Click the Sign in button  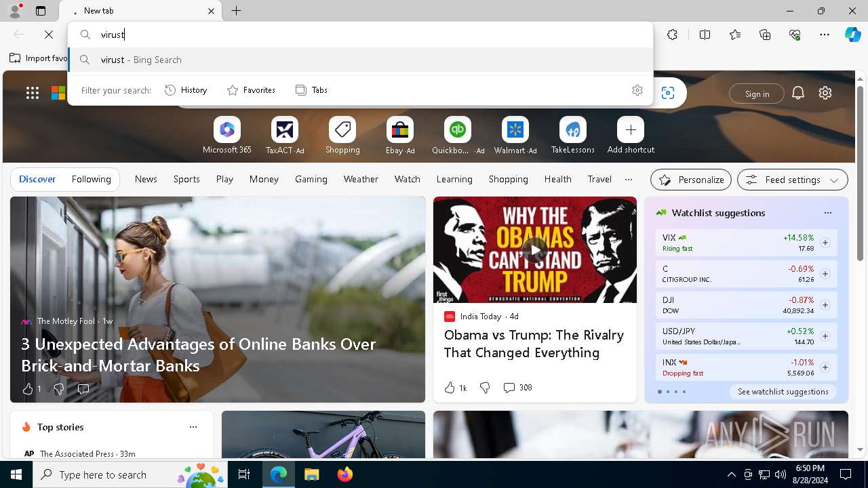click(x=757, y=94)
